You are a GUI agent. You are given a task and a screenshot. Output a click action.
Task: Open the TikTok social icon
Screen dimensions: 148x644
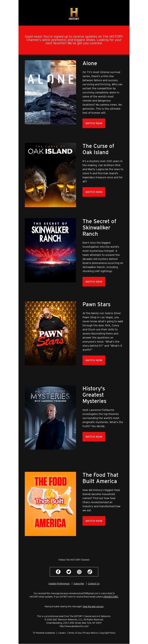90,572
